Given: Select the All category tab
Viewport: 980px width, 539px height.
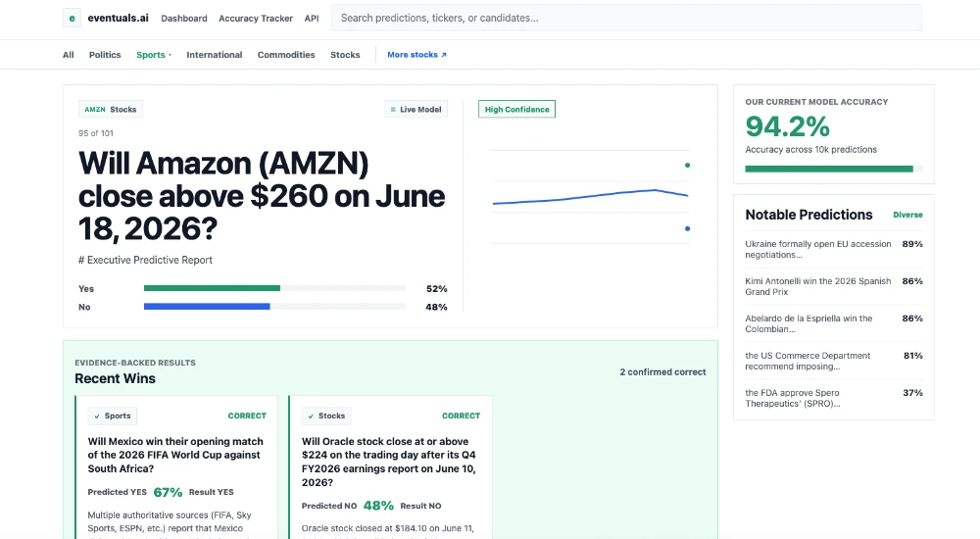Looking at the screenshot, I should tap(69, 55).
